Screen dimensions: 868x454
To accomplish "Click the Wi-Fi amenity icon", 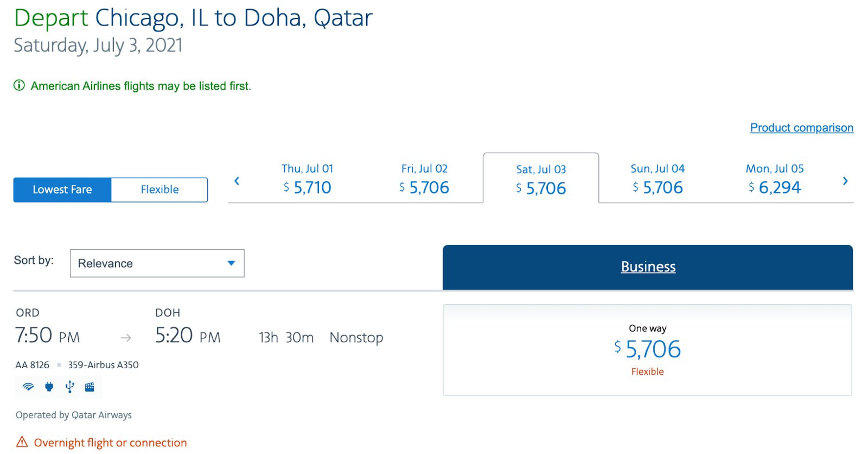I will (28, 387).
